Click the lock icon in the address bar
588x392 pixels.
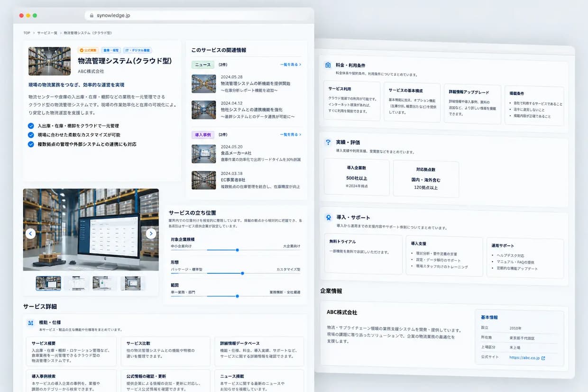[92, 16]
